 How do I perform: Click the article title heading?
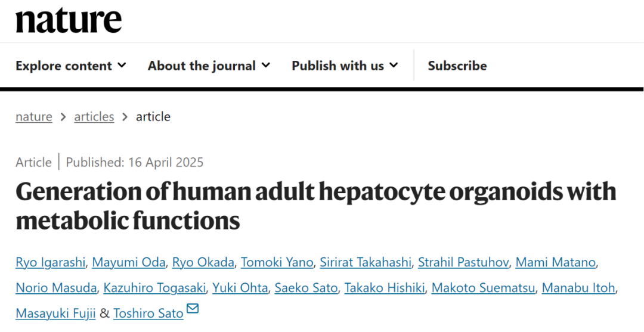pyautogui.click(x=316, y=206)
